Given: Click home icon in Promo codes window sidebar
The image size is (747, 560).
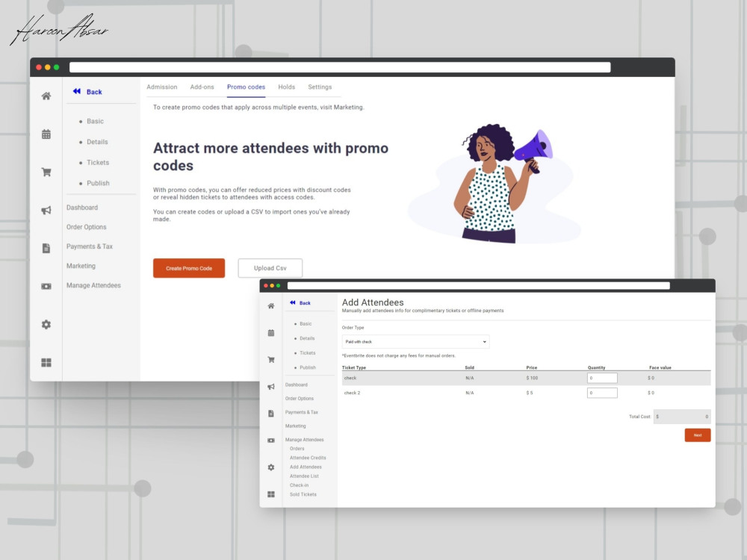Looking at the screenshot, I should pyautogui.click(x=46, y=96).
